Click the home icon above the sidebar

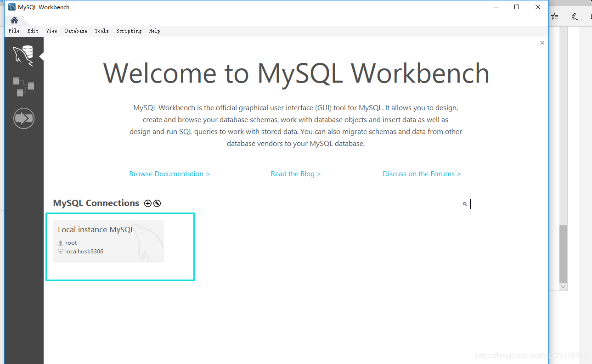click(x=13, y=21)
